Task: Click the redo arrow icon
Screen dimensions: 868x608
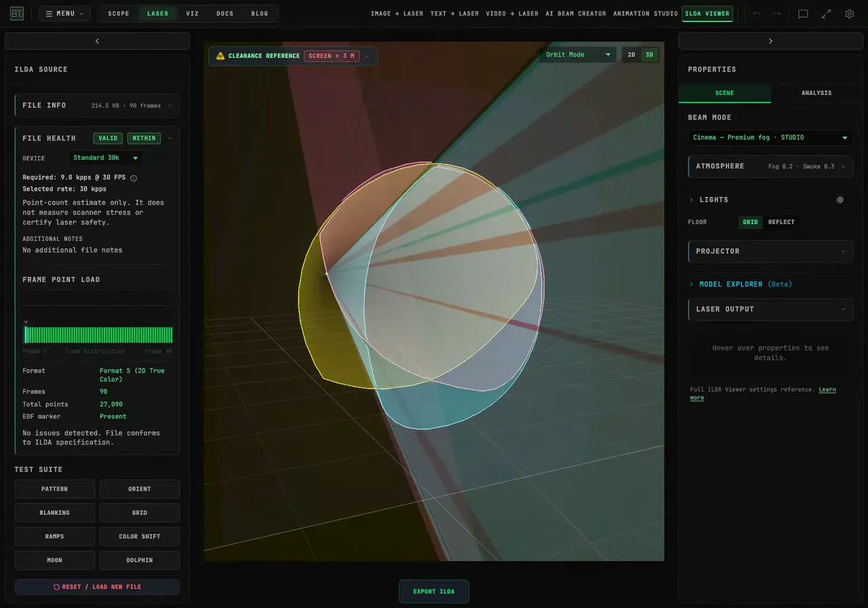Action: (x=777, y=14)
